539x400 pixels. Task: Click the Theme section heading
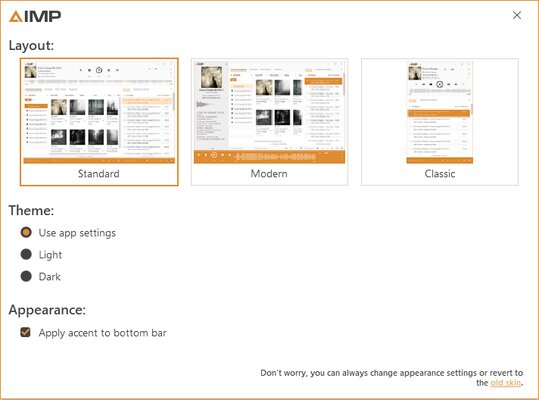(x=31, y=210)
